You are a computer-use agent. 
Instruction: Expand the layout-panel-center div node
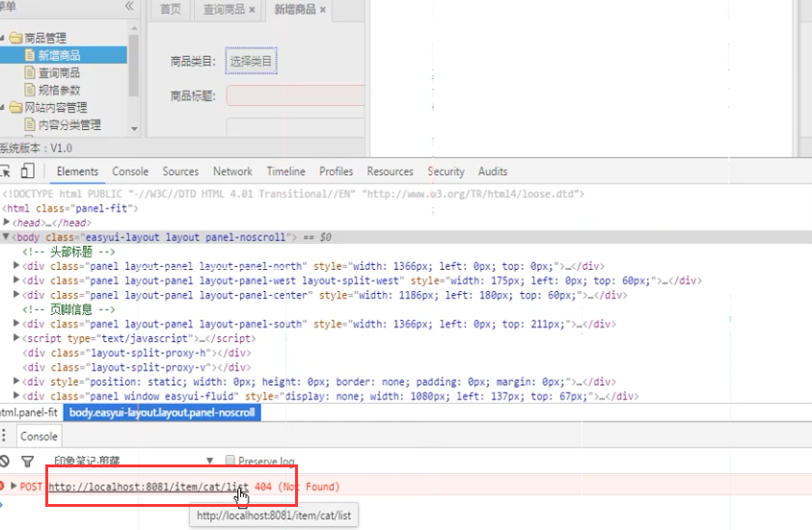16,295
